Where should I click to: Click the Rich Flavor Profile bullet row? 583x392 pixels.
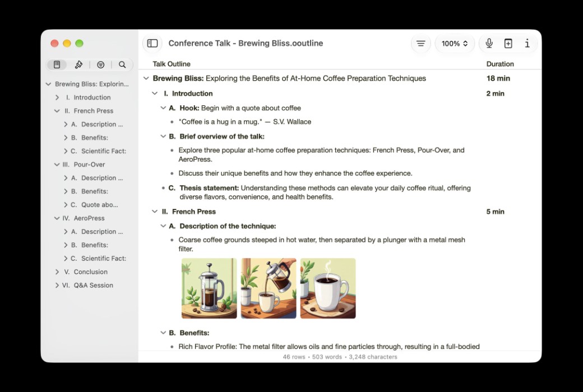(x=328, y=346)
